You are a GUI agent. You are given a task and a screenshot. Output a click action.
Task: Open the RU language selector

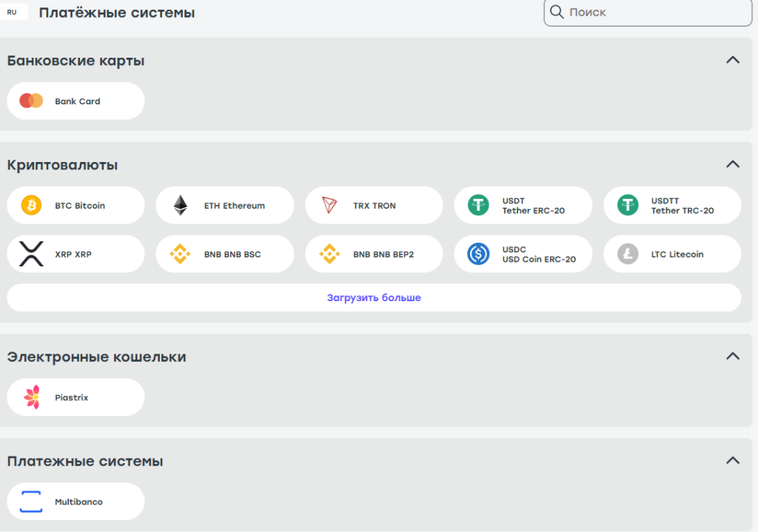click(x=13, y=12)
